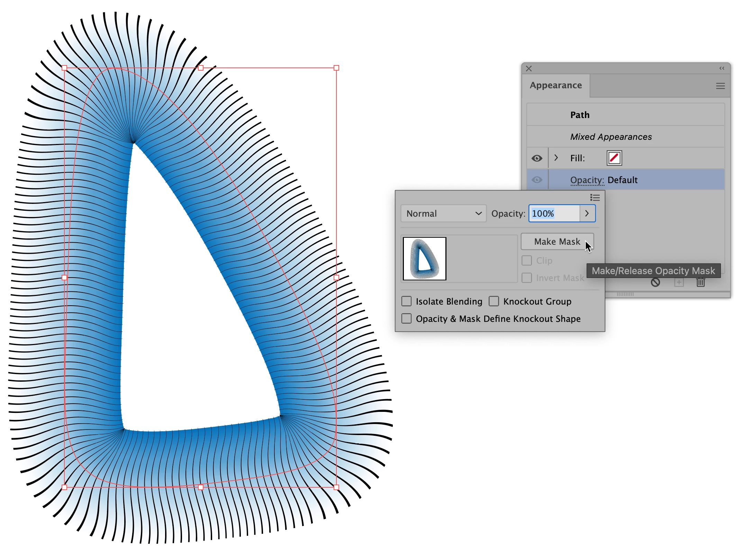Open the Appearance panel hamburger menu

point(720,86)
